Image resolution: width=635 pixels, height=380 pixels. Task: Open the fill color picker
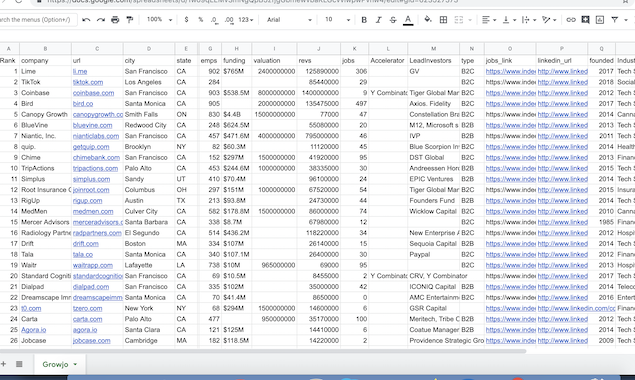pyautogui.click(x=428, y=19)
